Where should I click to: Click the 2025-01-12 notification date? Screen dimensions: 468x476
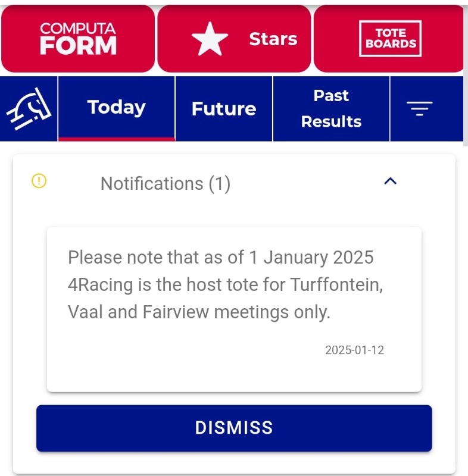click(354, 350)
